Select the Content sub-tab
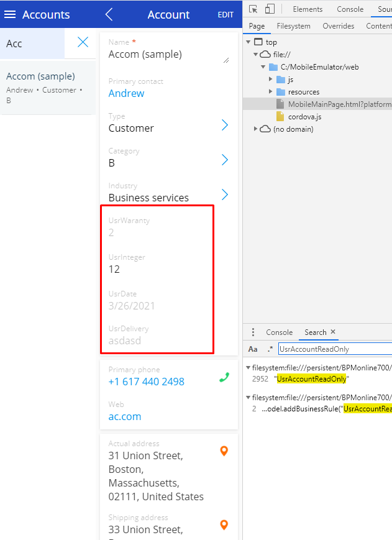This screenshot has height=540, width=392. pos(378,26)
